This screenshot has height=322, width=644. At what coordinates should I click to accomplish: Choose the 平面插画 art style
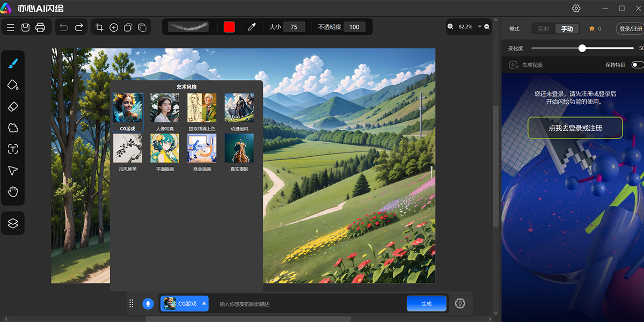tap(165, 152)
